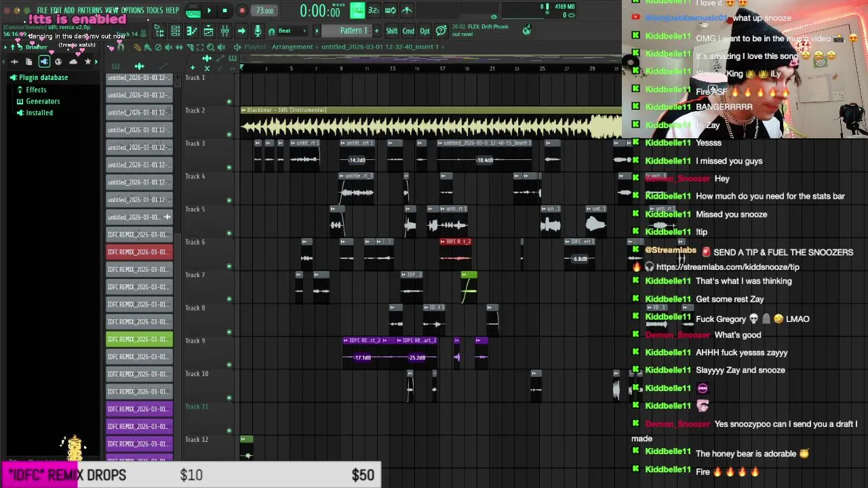The image size is (868, 488).
Task: Open the streamlabs kiddsnooze tip link
Action: coord(728,267)
